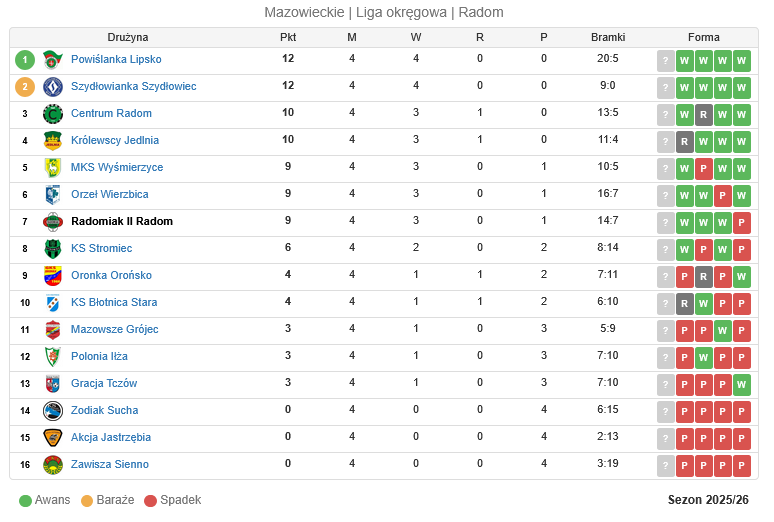Click the Oronka Orońsko team logo
The image size is (774, 522).
[53, 276]
